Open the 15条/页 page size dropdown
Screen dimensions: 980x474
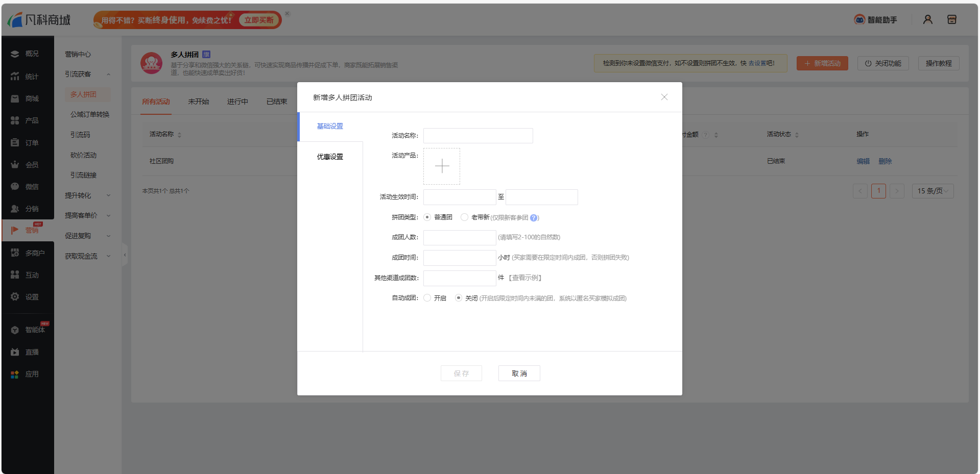coord(933,191)
